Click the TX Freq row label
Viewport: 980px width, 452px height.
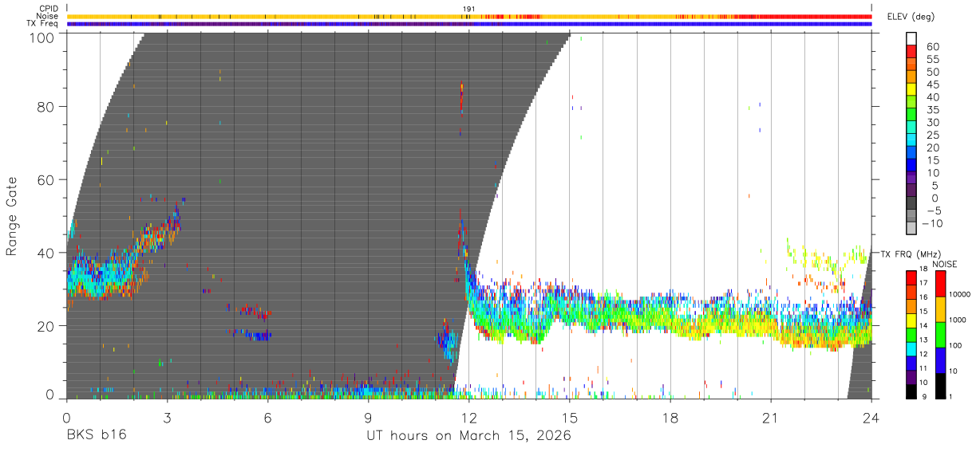tap(43, 23)
